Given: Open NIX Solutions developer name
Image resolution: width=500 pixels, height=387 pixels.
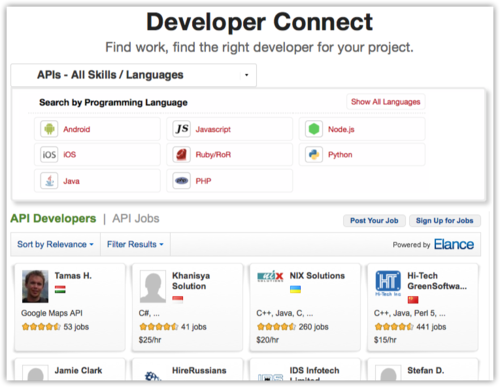Looking at the screenshot, I should point(317,276).
